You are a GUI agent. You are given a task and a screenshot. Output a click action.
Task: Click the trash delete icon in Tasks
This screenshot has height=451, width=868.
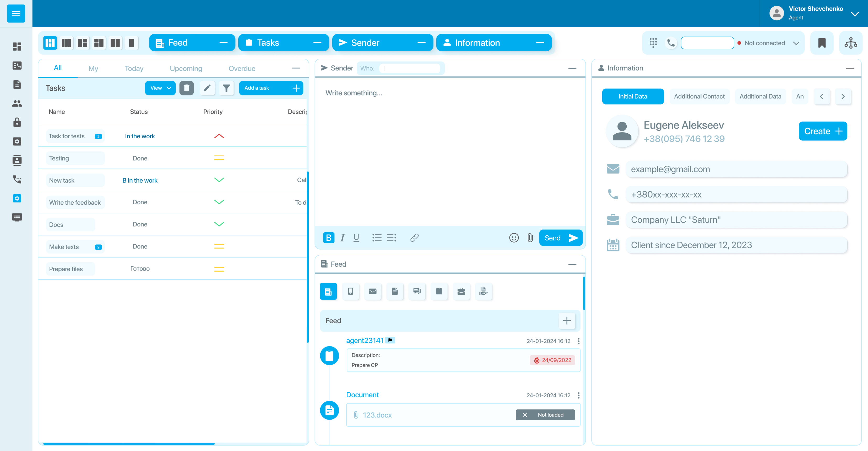pos(186,88)
